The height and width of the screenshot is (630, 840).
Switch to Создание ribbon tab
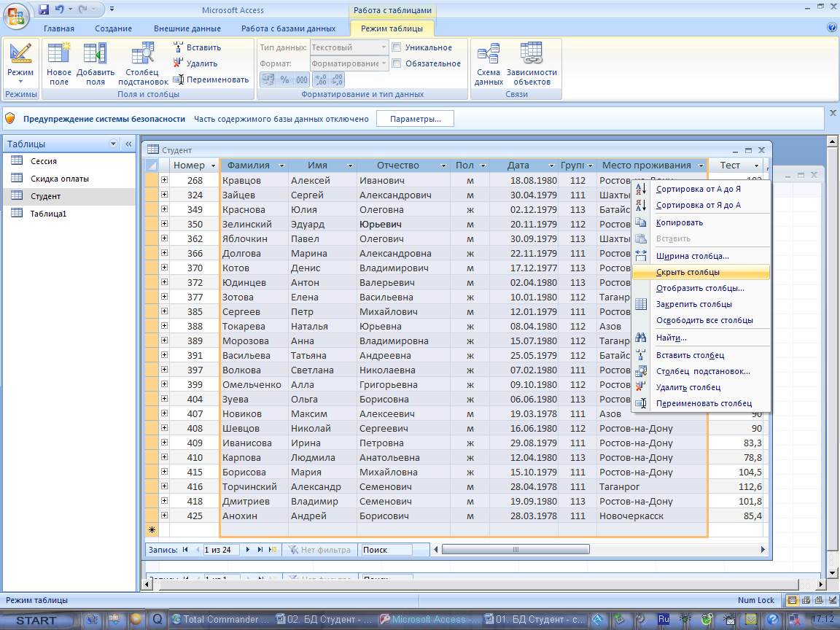[113, 28]
